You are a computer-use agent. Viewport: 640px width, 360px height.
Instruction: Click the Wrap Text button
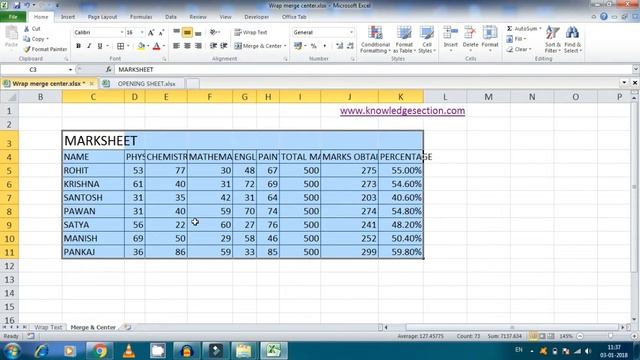click(x=251, y=32)
